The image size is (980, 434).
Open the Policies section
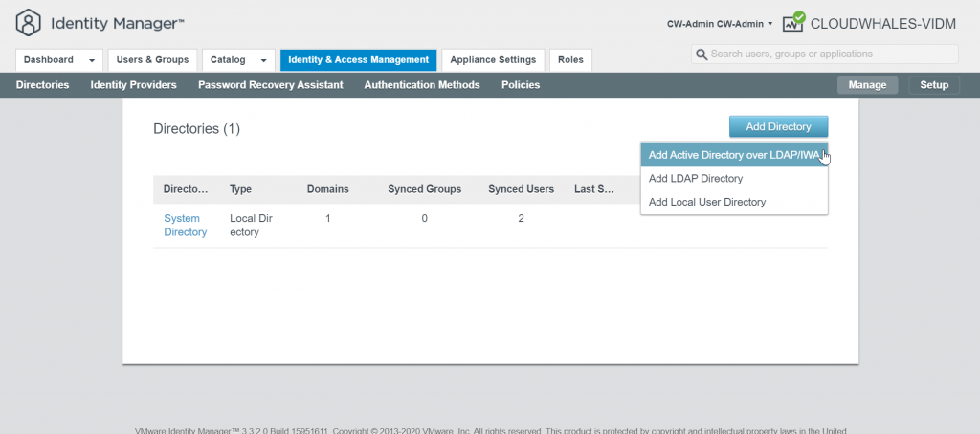click(x=521, y=85)
